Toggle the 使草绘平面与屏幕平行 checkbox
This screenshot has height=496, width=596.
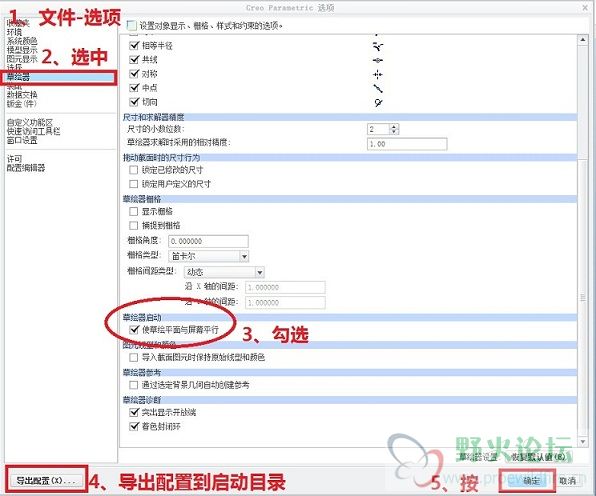click(x=134, y=329)
